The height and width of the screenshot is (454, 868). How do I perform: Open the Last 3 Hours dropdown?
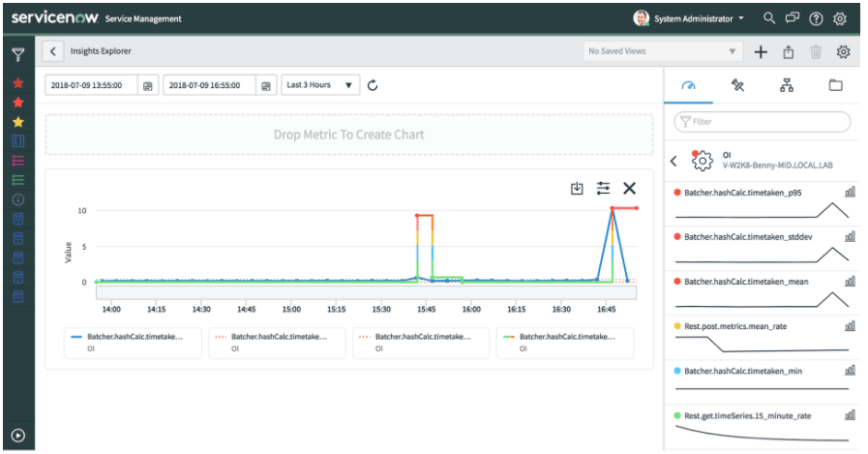[x=320, y=85]
